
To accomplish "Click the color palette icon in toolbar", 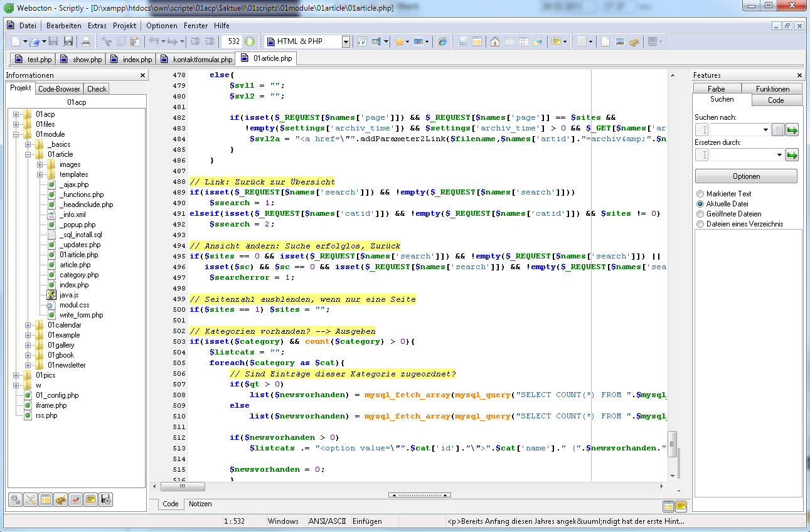I will (x=634, y=41).
